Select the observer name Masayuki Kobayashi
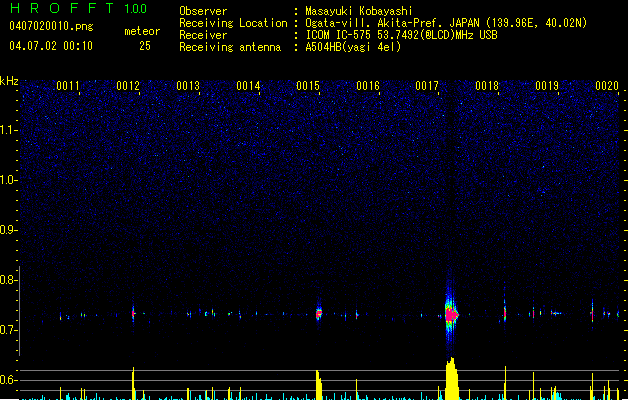Image resolution: width=629 pixels, height=400 pixels. point(359,11)
